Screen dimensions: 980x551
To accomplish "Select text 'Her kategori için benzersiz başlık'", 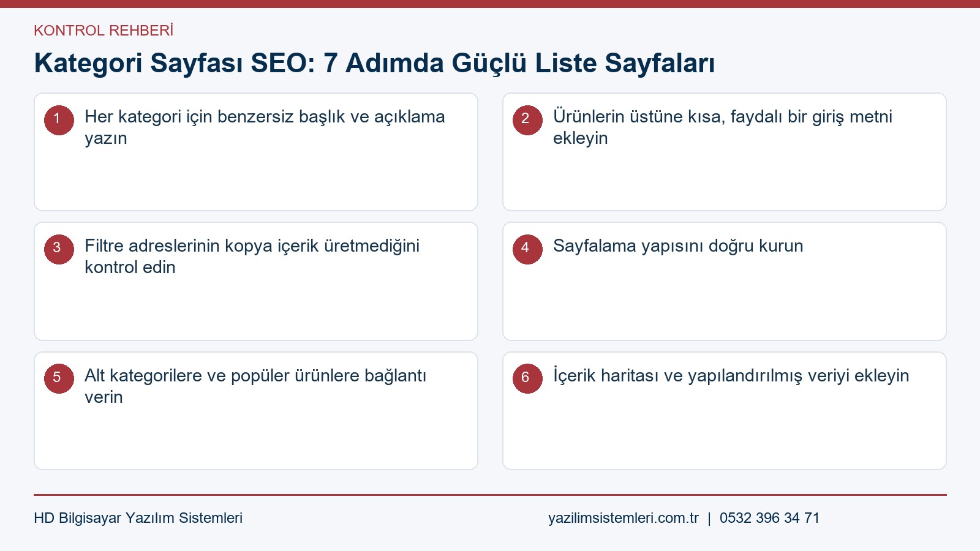I will pyautogui.click(x=214, y=117).
